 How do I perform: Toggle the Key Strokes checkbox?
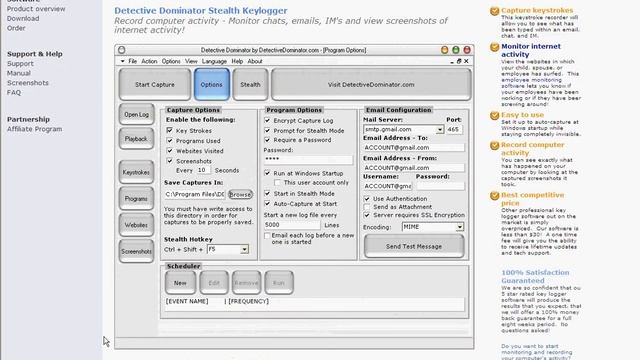169,130
